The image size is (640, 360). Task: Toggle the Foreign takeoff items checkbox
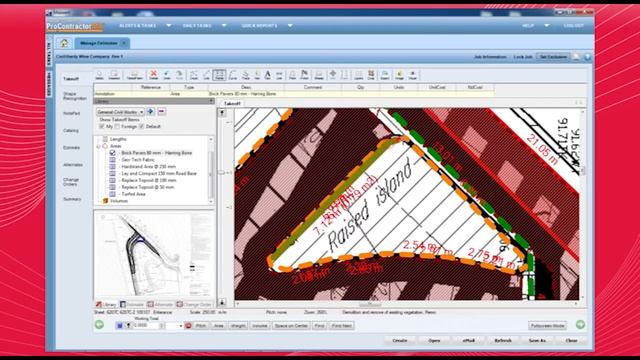(117, 127)
